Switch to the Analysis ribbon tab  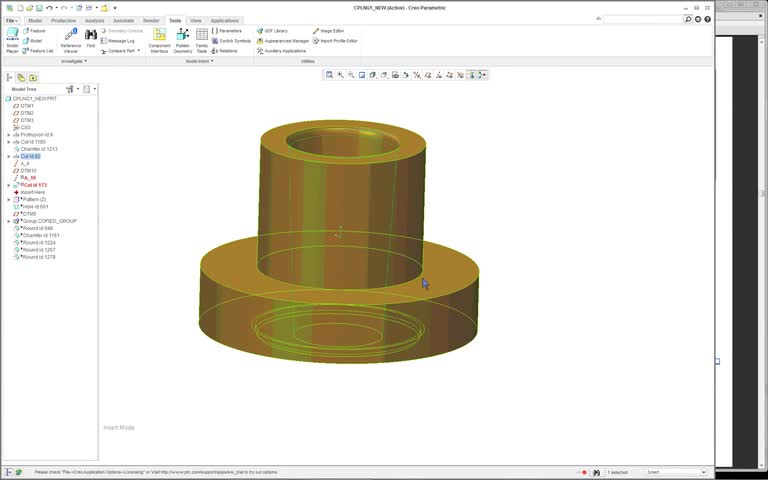(94, 20)
